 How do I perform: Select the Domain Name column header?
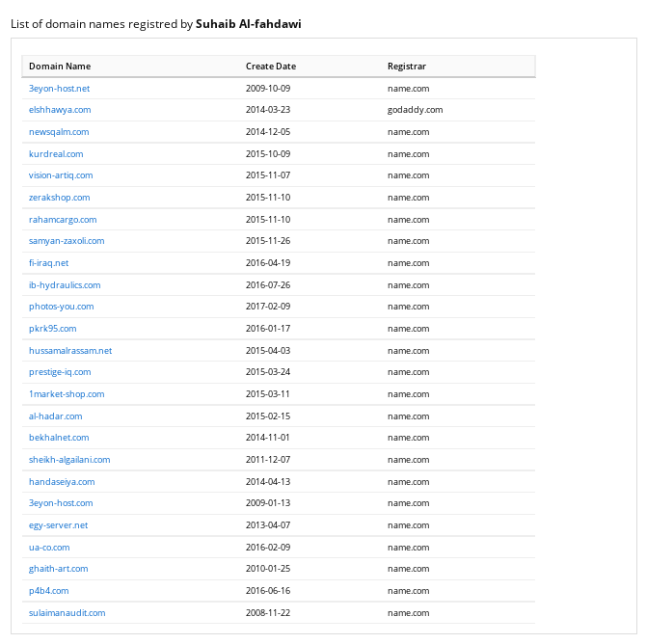pos(60,67)
